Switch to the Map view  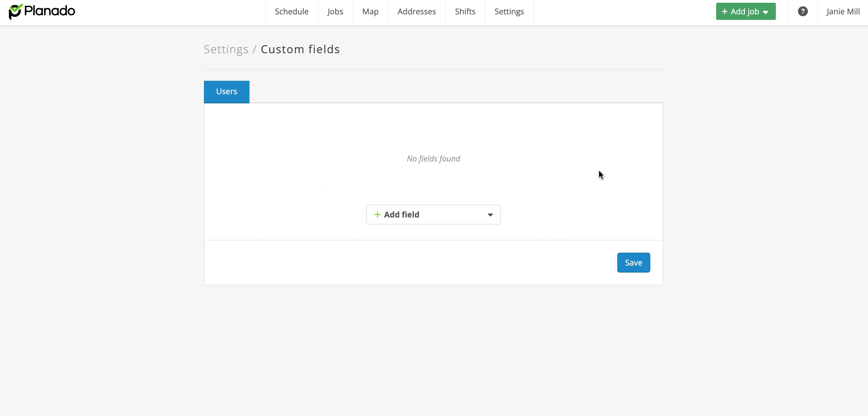point(370,12)
